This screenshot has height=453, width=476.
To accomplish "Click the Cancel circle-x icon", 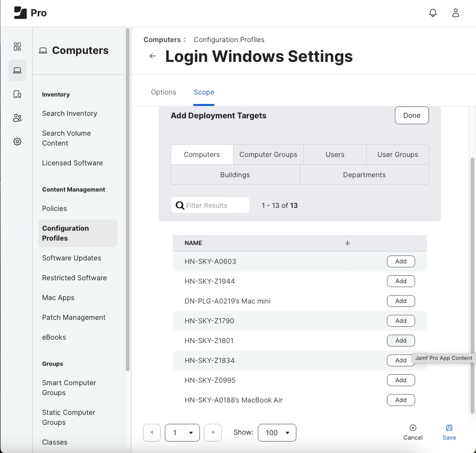I will point(413,428).
